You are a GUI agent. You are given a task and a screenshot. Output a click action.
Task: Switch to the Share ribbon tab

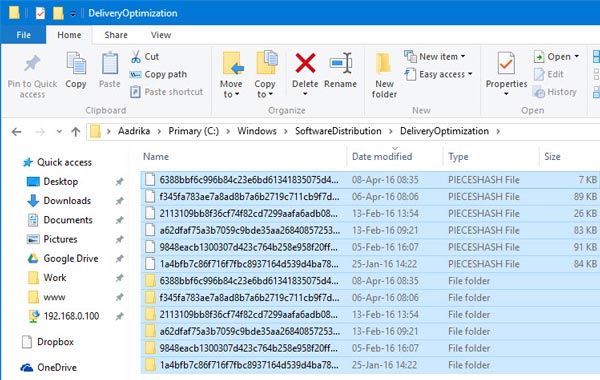click(116, 35)
